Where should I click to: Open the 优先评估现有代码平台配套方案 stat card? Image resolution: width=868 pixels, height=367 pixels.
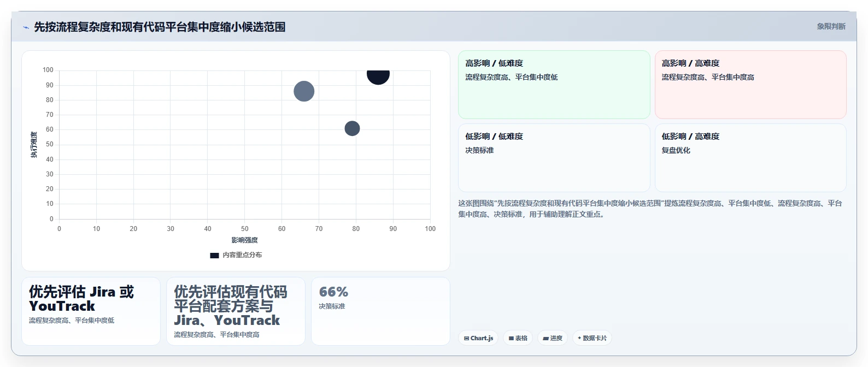[x=236, y=311]
